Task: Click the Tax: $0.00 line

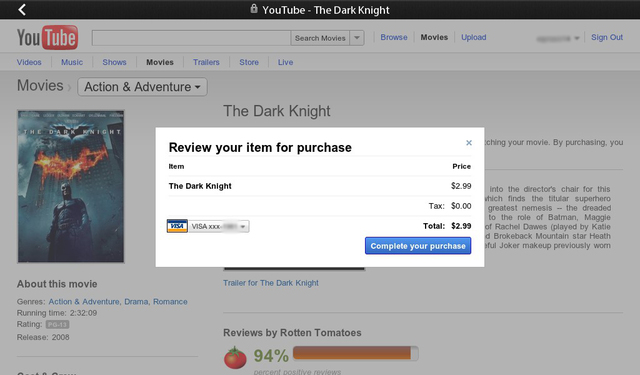Action: pyautogui.click(x=450, y=206)
